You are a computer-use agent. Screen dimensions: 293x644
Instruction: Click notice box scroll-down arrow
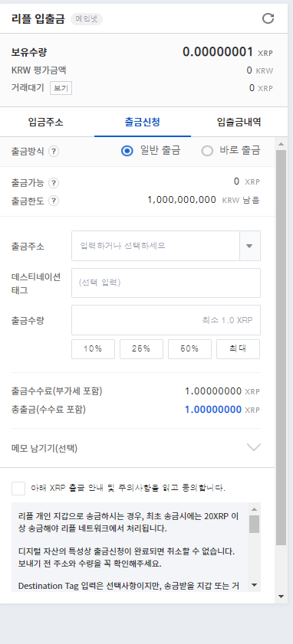tap(254, 585)
